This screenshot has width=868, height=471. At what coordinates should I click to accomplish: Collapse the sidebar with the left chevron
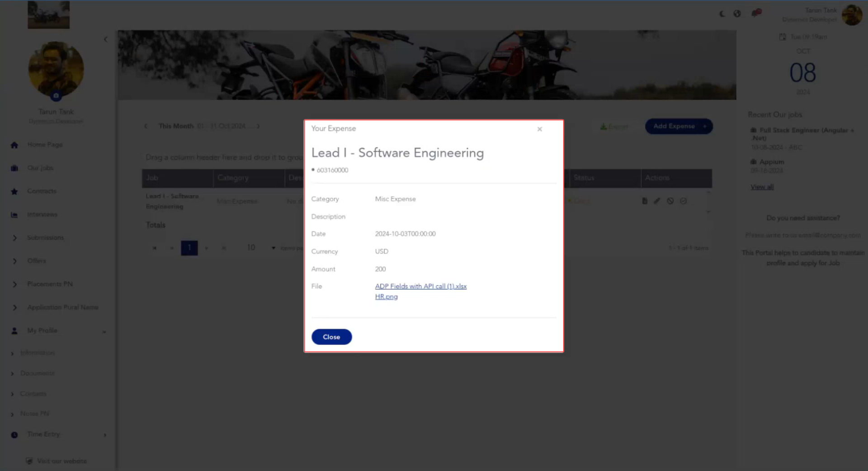[x=105, y=39]
